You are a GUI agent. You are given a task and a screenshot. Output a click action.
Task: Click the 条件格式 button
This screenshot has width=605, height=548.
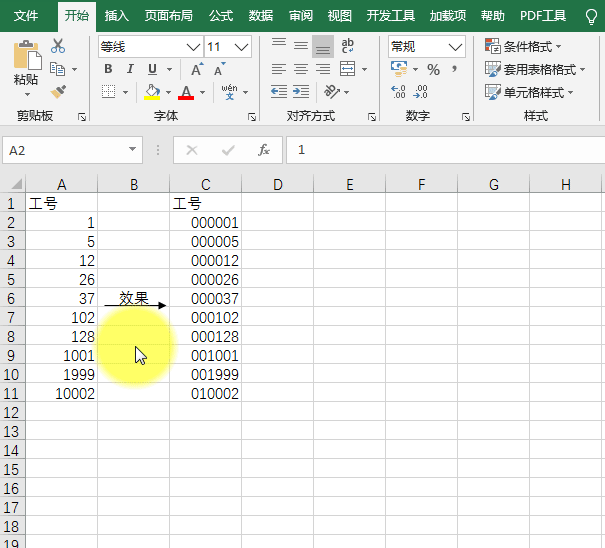tap(523, 47)
